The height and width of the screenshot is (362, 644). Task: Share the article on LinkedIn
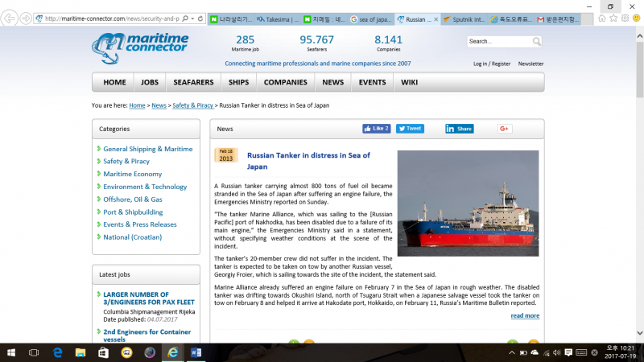[460, 129]
